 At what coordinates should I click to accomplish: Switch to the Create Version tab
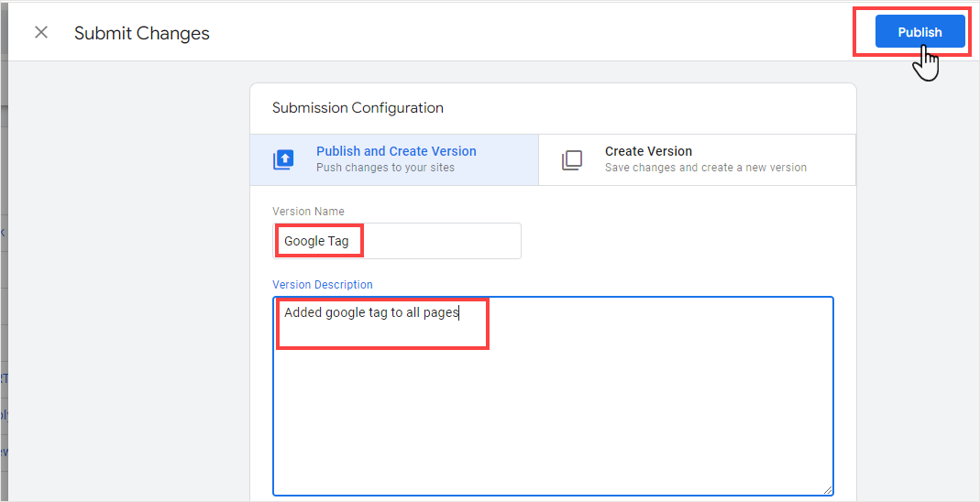tap(697, 159)
